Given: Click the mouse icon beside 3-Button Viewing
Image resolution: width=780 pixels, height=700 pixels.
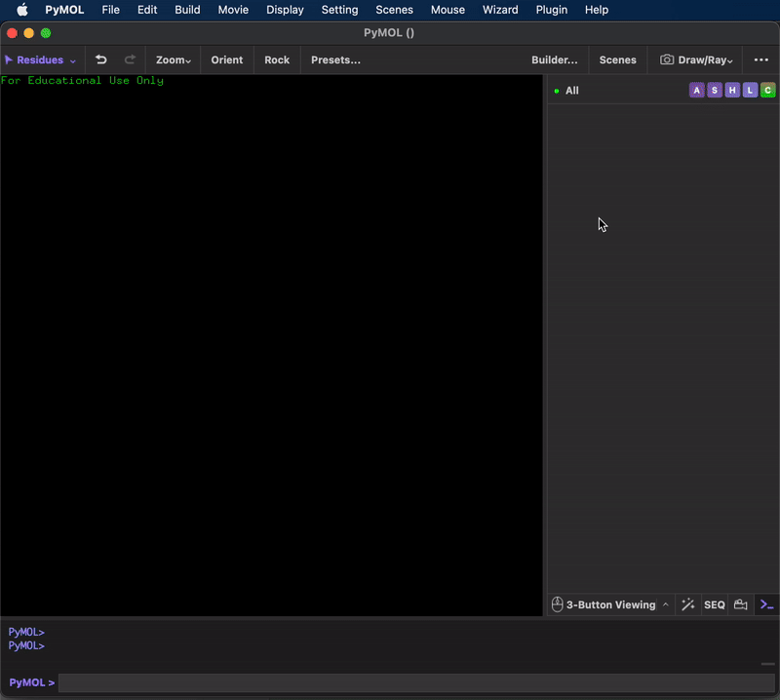Looking at the screenshot, I should pos(557,604).
